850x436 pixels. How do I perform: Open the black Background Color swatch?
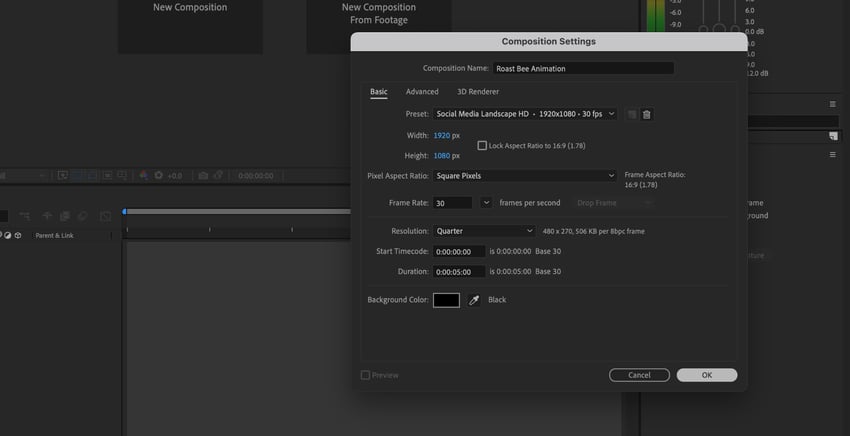446,300
